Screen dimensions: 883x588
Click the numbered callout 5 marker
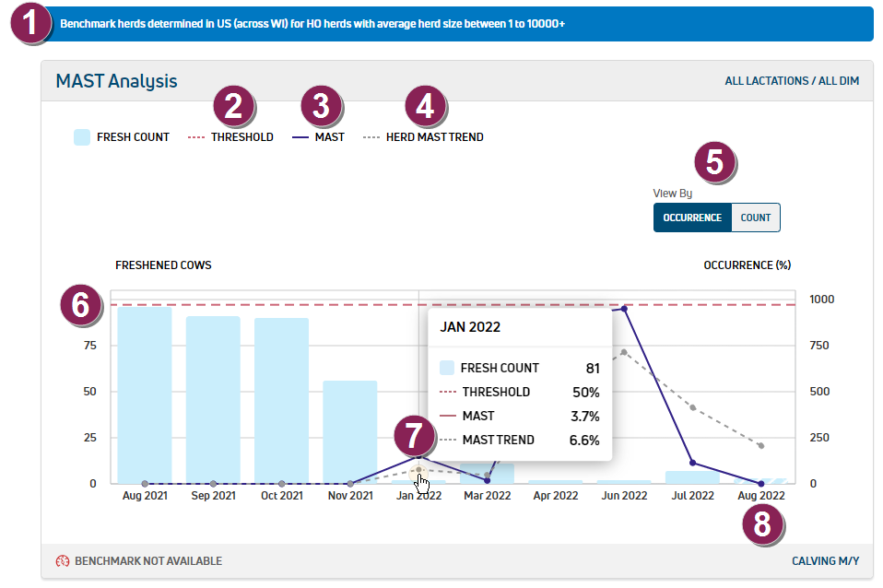[x=714, y=162]
